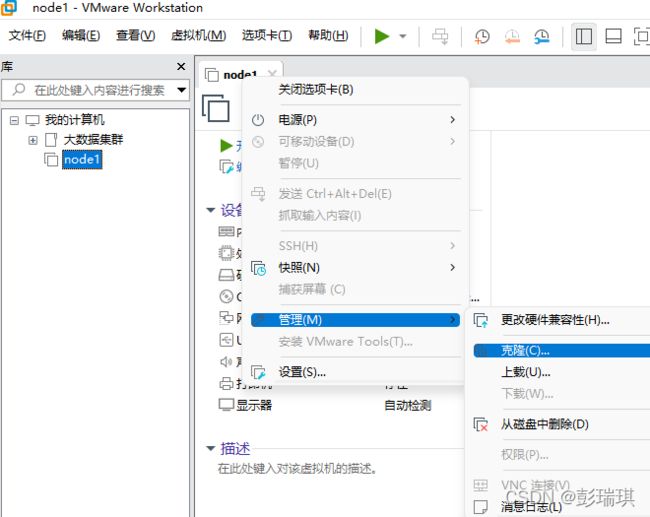Click the printer device icon
Image resolution: width=650 pixels, height=517 pixels.
click(x=226, y=384)
